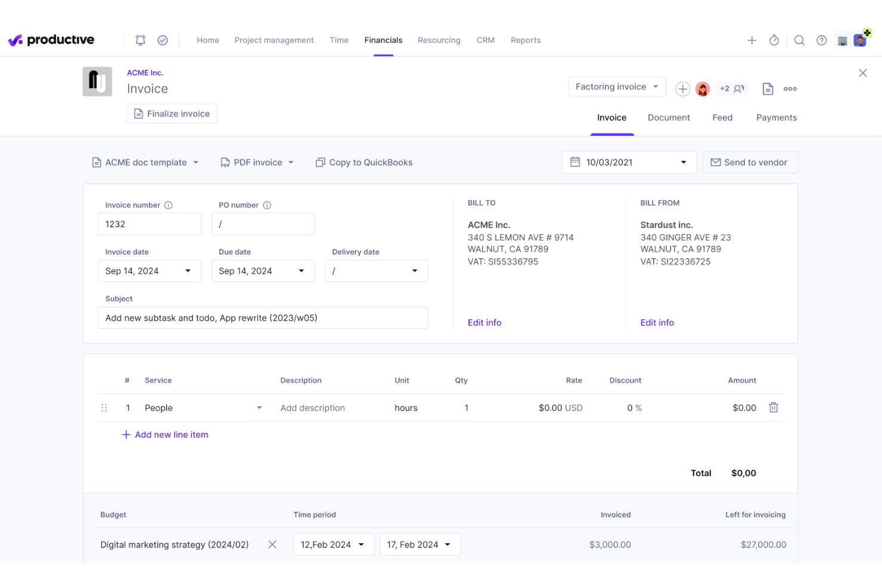Click the $27,000.00 left for invoicing
This screenshot has height=588, width=882.
pos(763,545)
